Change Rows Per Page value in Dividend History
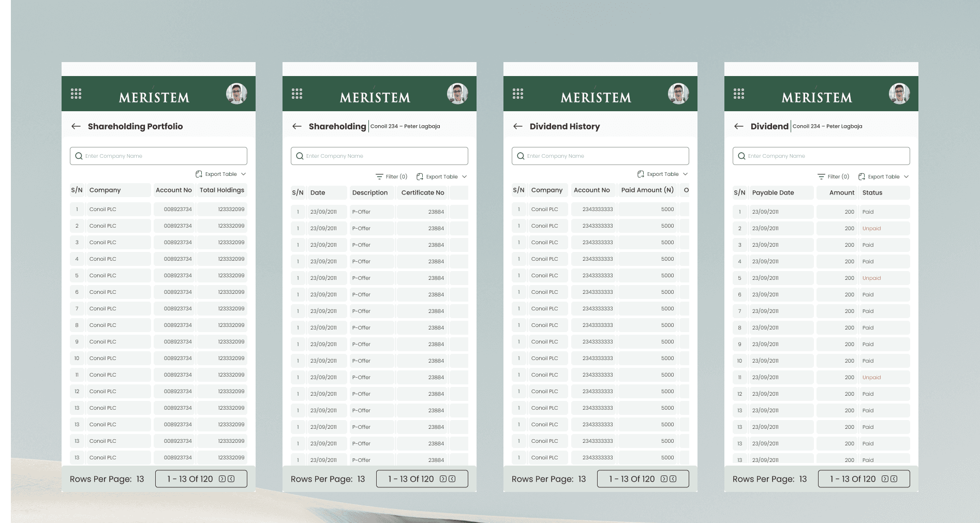Screen dimensions: 980x523 (582, 479)
